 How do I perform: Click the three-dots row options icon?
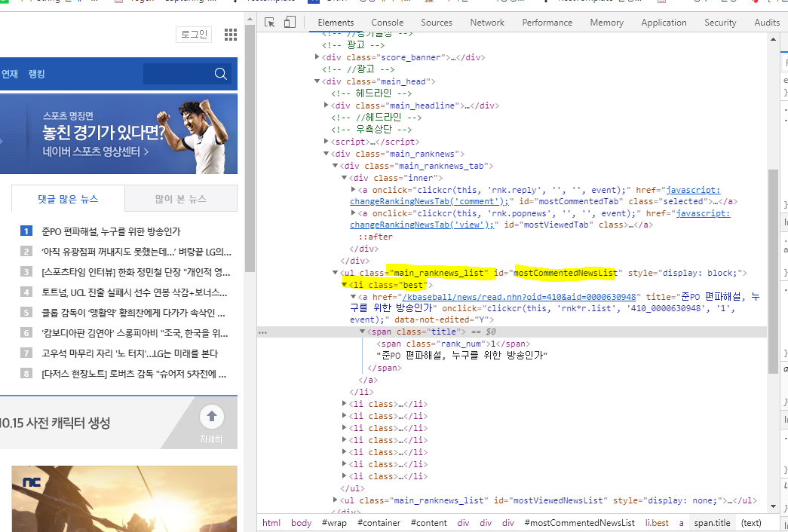tap(262, 332)
